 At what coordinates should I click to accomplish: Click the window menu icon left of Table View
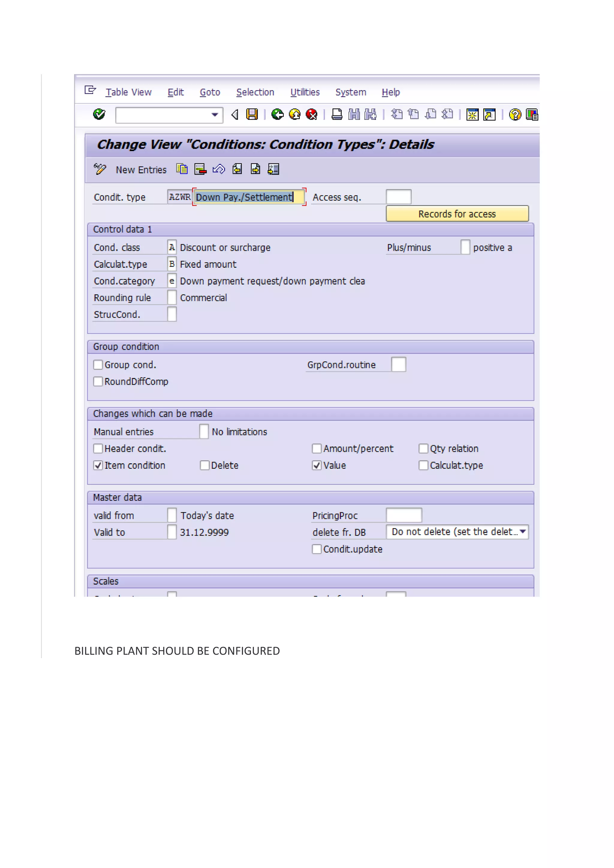[90, 90]
